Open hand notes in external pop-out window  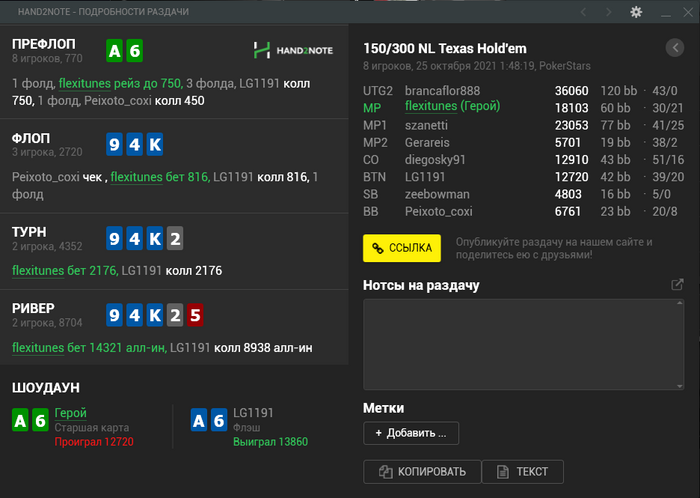677,285
